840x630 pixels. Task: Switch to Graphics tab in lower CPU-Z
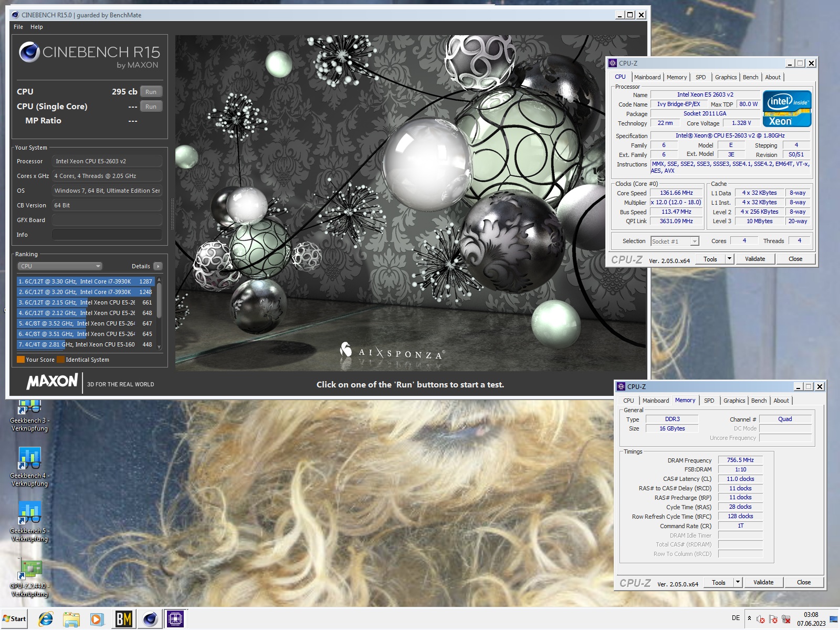734,401
